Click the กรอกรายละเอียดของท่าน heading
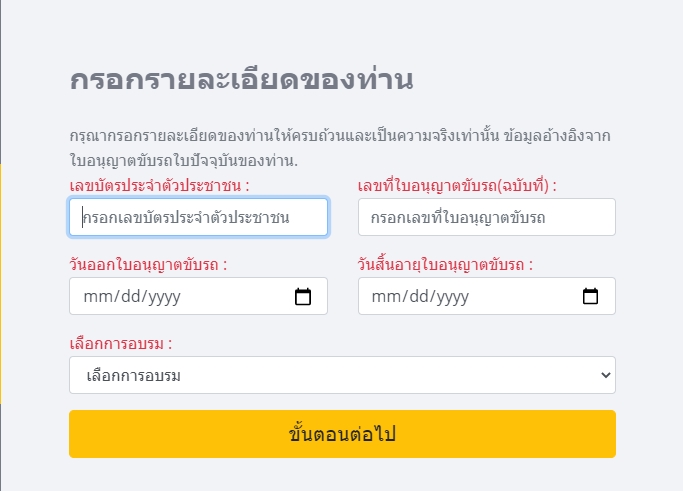The image size is (683, 491). (241, 80)
